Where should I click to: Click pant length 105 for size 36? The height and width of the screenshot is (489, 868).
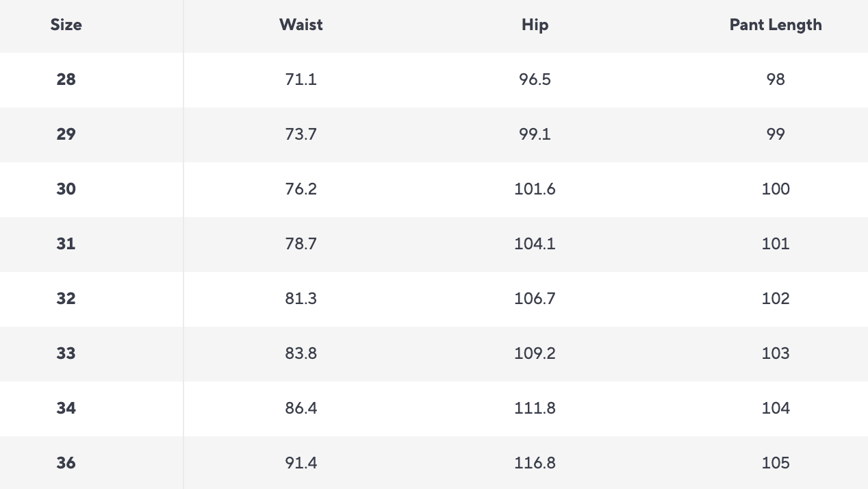(x=775, y=463)
